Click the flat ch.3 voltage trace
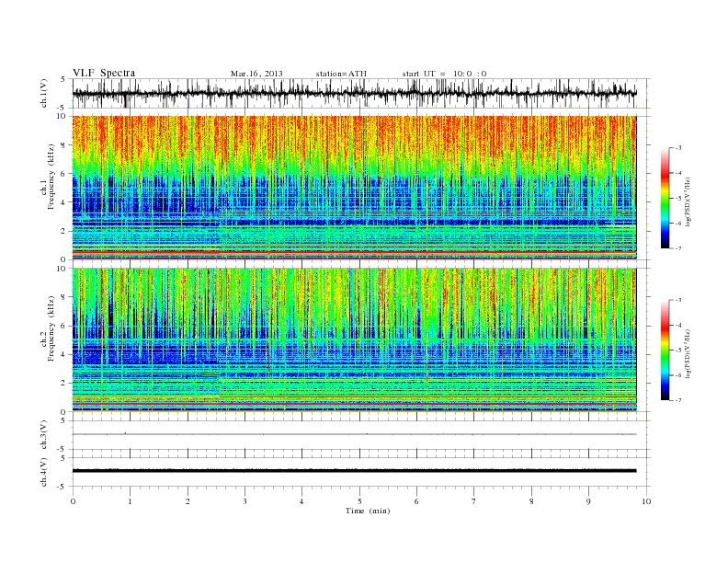Image resolution: width=728 pixels, height=563 pixels. click(354, 434)
